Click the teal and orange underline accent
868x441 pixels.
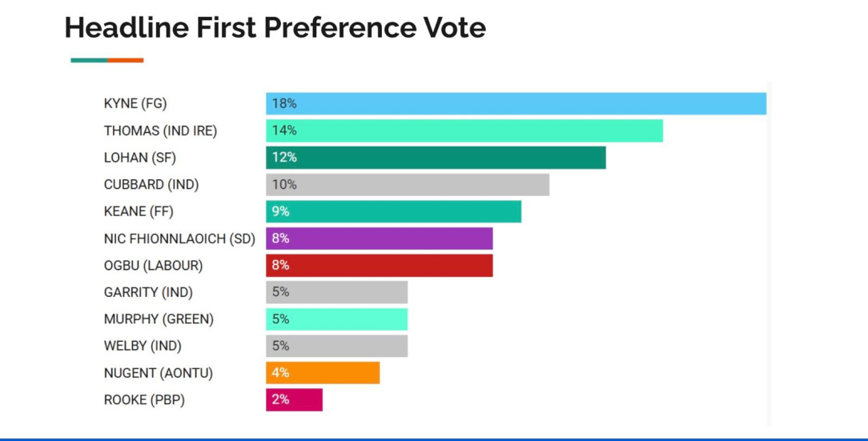point(107,60)
